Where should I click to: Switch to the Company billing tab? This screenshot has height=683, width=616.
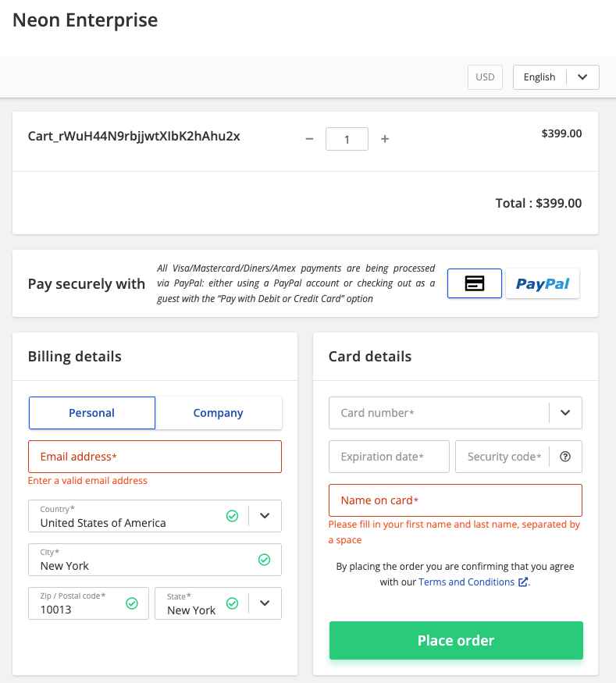(x=219, y=413)
